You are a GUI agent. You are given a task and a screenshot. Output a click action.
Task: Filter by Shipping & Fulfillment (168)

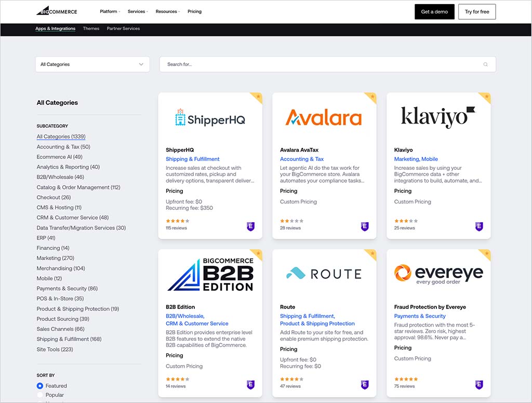click(x=69, y=339)
